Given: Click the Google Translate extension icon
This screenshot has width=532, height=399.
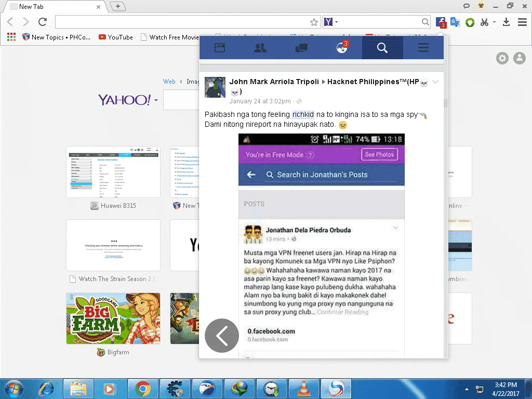Looking at the screenshot, I should click(x=455, y=22).
